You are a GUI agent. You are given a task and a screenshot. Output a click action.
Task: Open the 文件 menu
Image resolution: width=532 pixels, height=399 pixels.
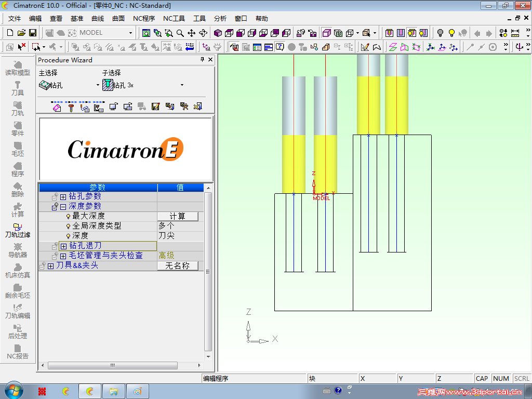pos(14,19)
